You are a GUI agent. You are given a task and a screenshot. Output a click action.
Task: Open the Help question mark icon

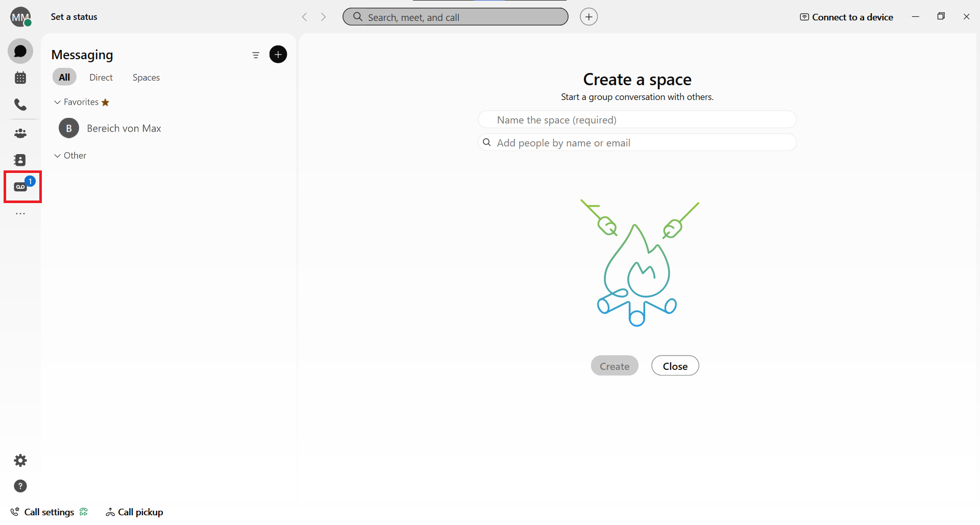(20, 486)
